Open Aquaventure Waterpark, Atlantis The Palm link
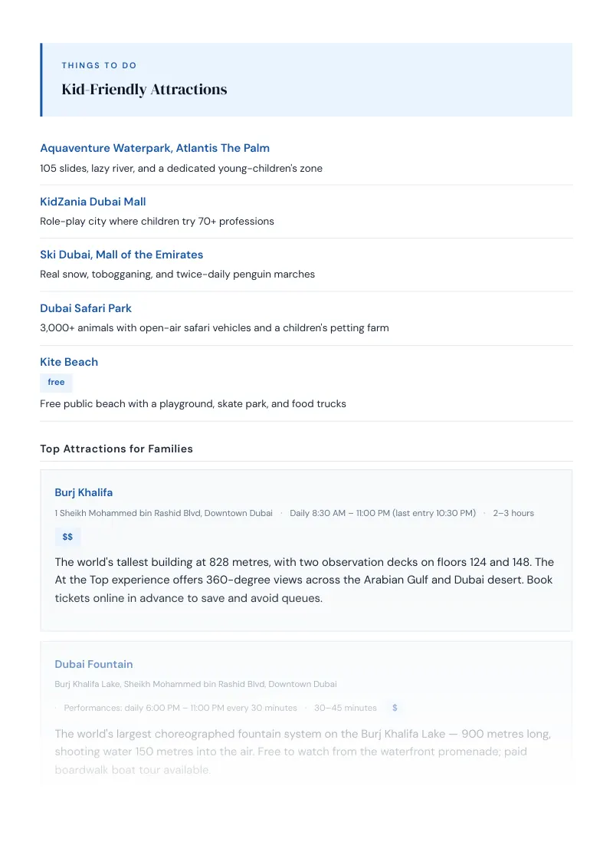 point(154,148)
